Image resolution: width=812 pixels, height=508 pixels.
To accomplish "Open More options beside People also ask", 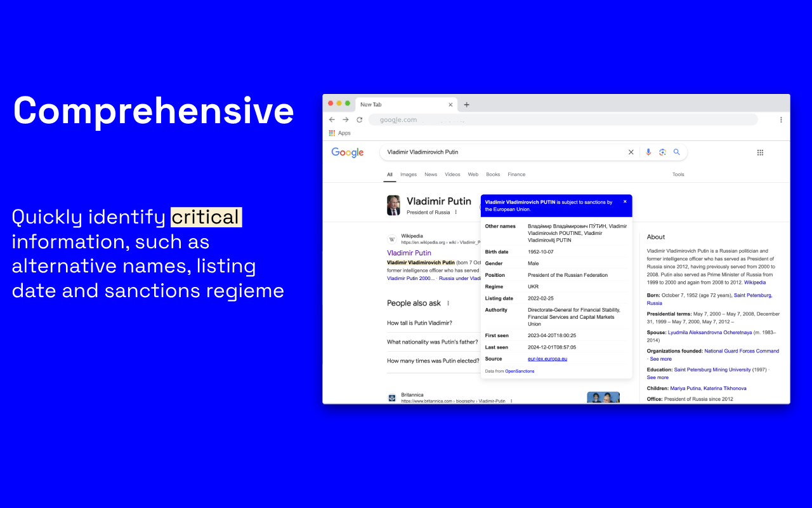I will 448,304.
